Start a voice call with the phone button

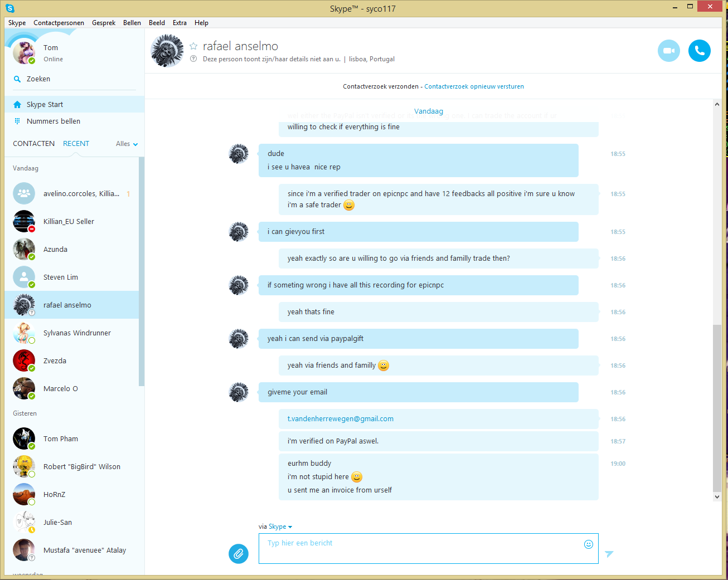click(699, 51)
